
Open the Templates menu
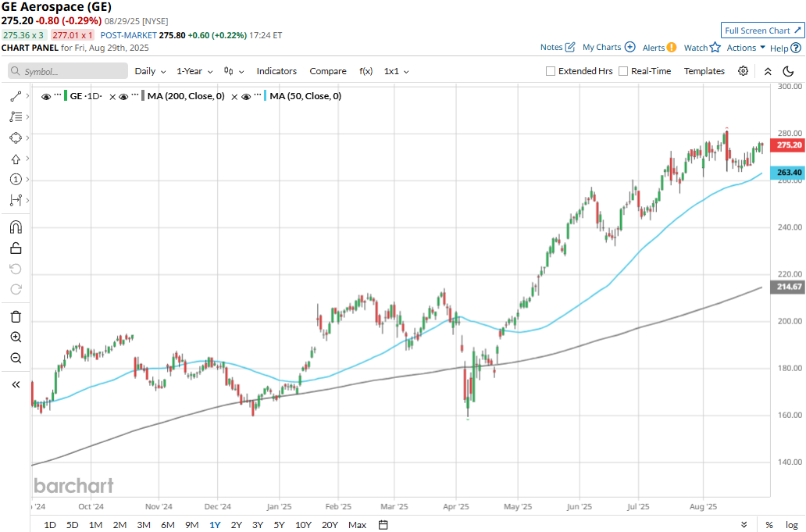704,71
